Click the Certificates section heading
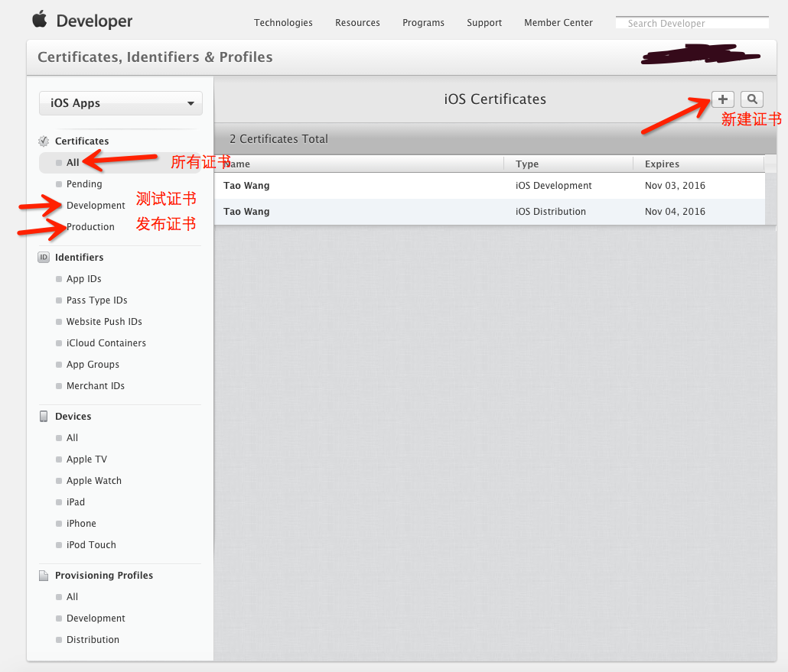This screenshot has height=672, width=788. tap(82, 141)
